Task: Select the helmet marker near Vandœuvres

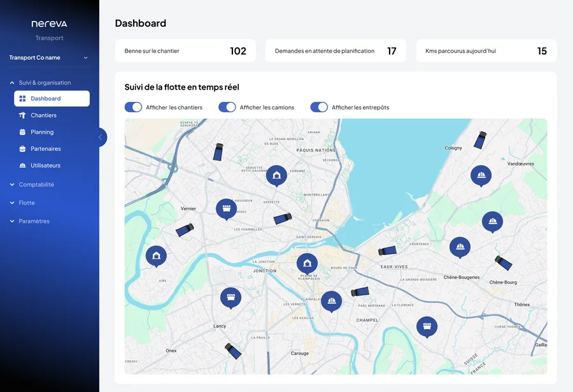Action: (x=481, y=176)
